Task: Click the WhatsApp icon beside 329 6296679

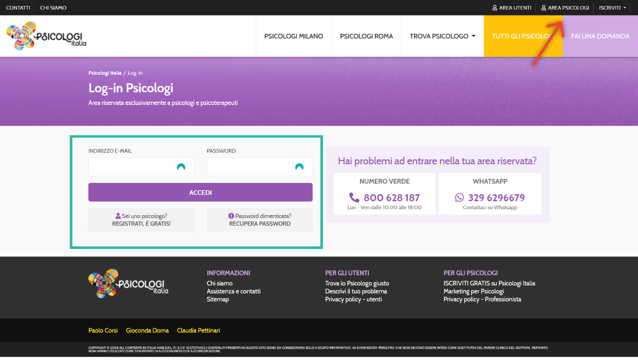Action: (460, 198)
